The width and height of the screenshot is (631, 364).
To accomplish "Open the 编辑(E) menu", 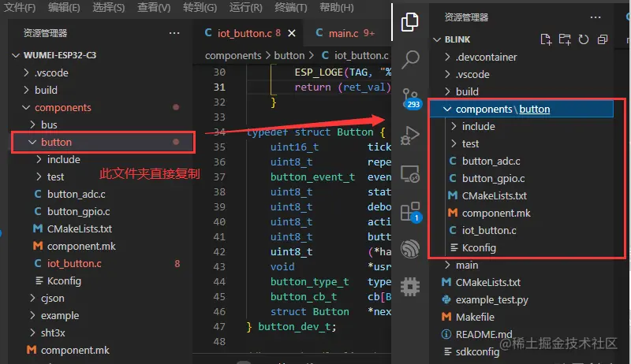I will click(64, 7).
